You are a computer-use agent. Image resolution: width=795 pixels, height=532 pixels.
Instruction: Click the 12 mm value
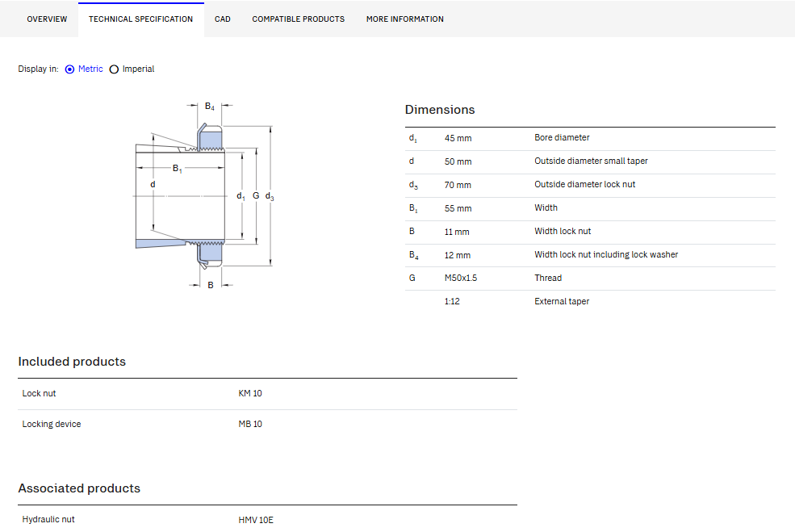pos(458,255)
